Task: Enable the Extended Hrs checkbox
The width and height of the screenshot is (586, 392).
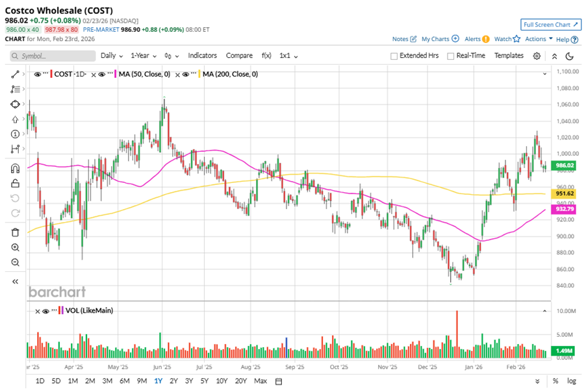Action: (x=394, y=56)
